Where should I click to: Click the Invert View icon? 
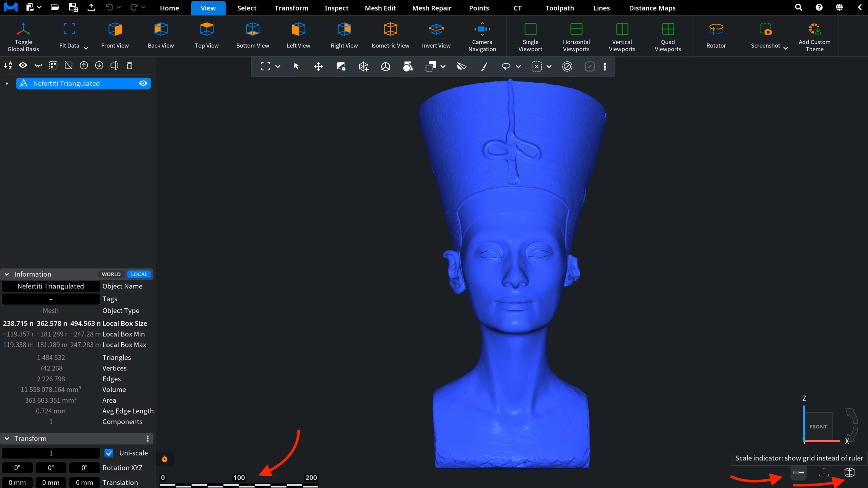tap(436, 29)
